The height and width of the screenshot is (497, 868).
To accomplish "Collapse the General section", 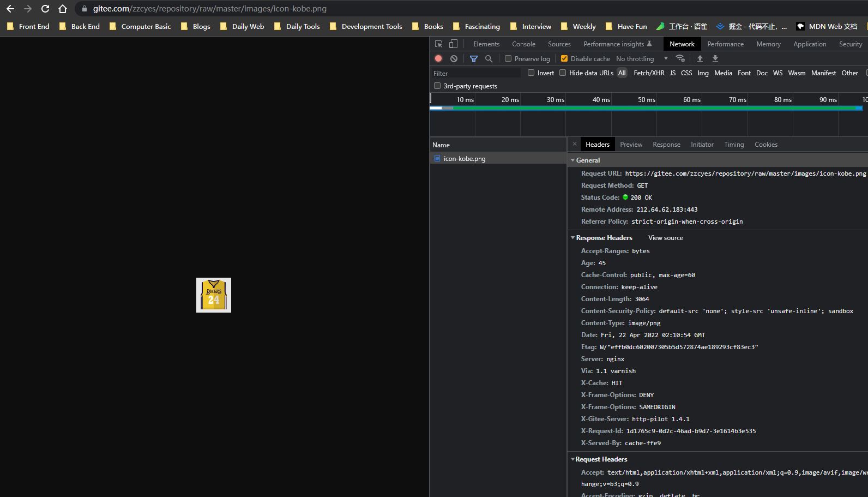I will [x=573, y=160].
